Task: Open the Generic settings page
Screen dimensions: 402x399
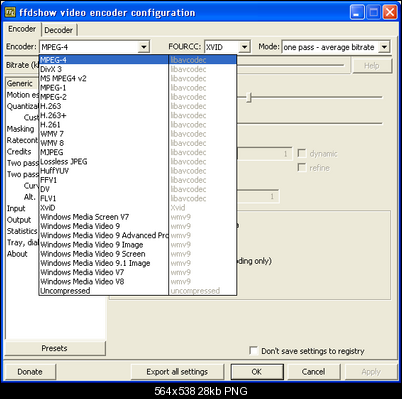Action: tap(20, 84)
